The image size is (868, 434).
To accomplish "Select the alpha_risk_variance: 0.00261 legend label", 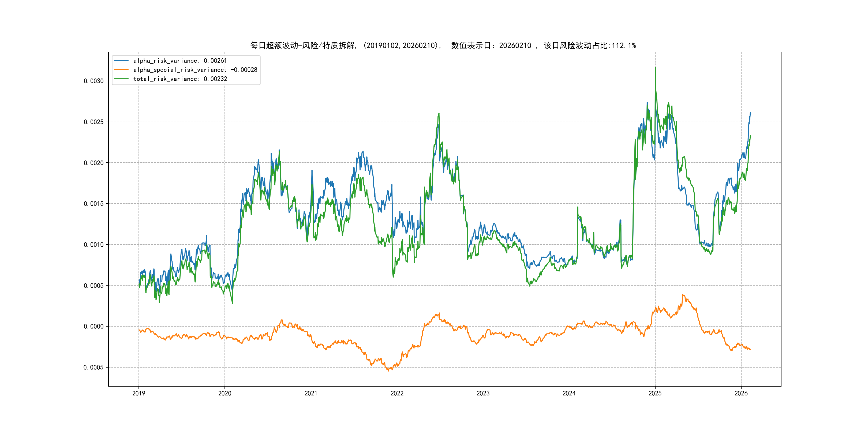I will (x=180, y=61).
